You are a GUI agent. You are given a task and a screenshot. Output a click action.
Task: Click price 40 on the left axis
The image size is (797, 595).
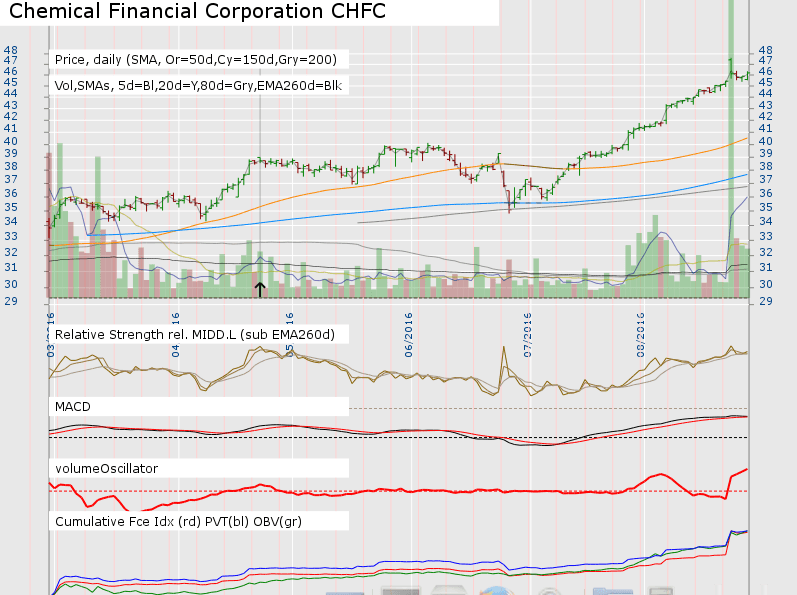pos(11,141)
